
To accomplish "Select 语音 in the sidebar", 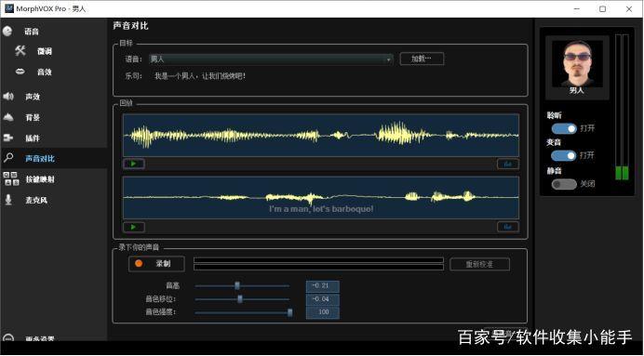I will [32, 32].
